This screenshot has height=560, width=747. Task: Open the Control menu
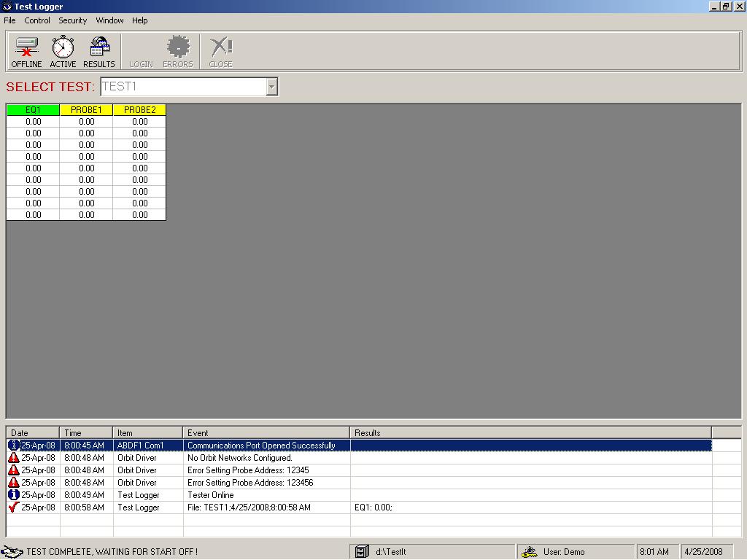tap(37, 20)
